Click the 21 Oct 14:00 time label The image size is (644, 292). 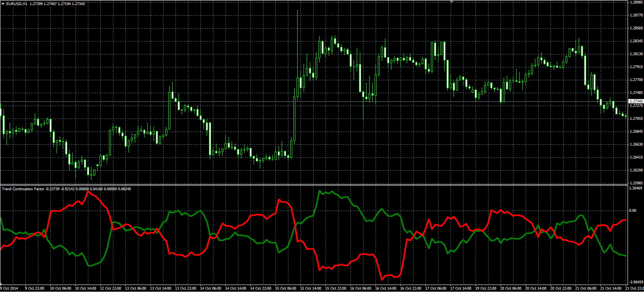click(611, 288)
